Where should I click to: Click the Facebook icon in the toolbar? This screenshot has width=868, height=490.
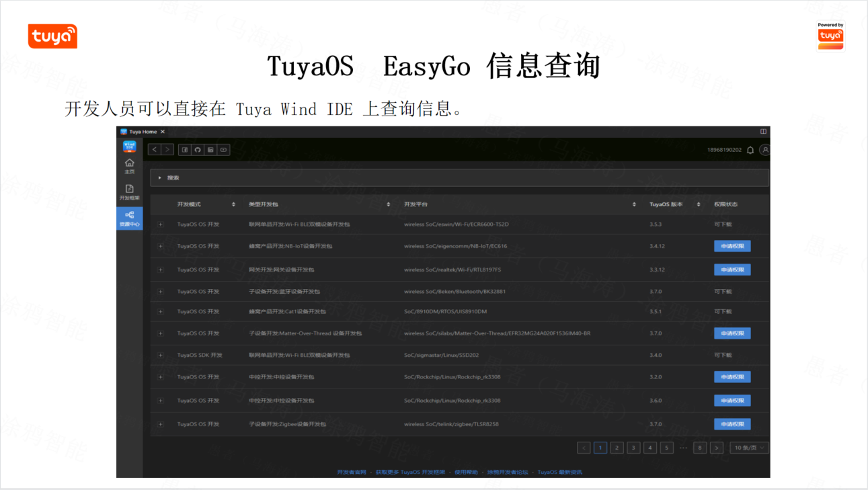coord(185,149)
